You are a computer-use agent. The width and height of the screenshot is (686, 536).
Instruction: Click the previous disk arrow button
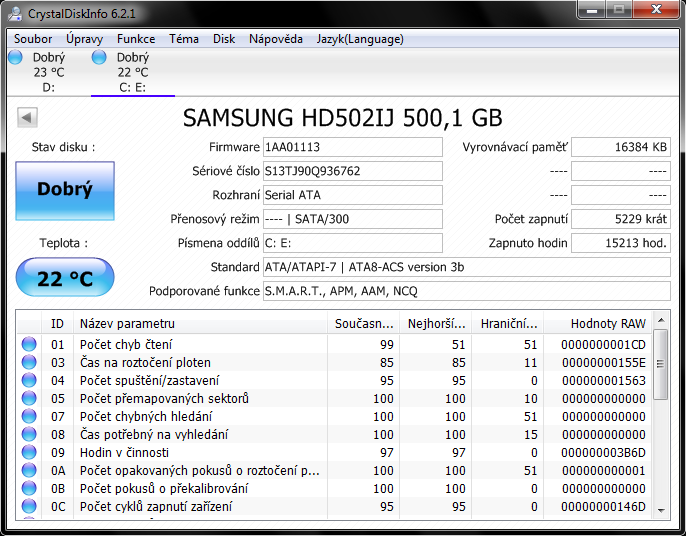pos(27,118)
